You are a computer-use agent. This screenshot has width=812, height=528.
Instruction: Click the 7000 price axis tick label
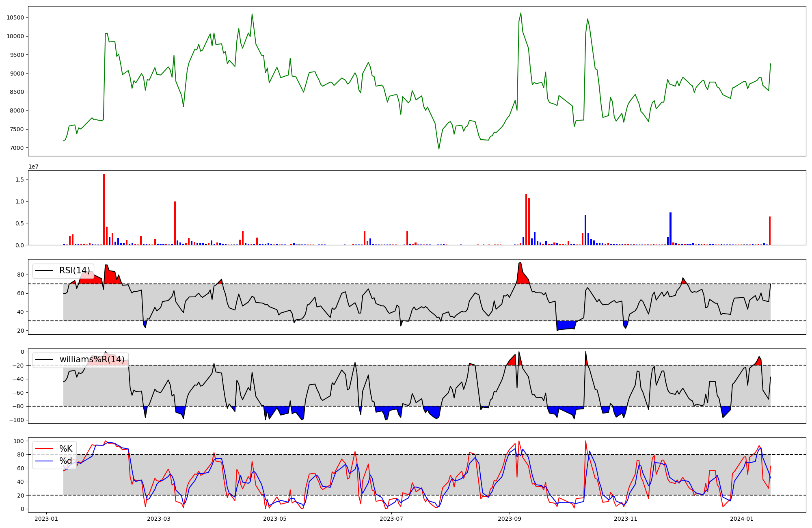17,148
